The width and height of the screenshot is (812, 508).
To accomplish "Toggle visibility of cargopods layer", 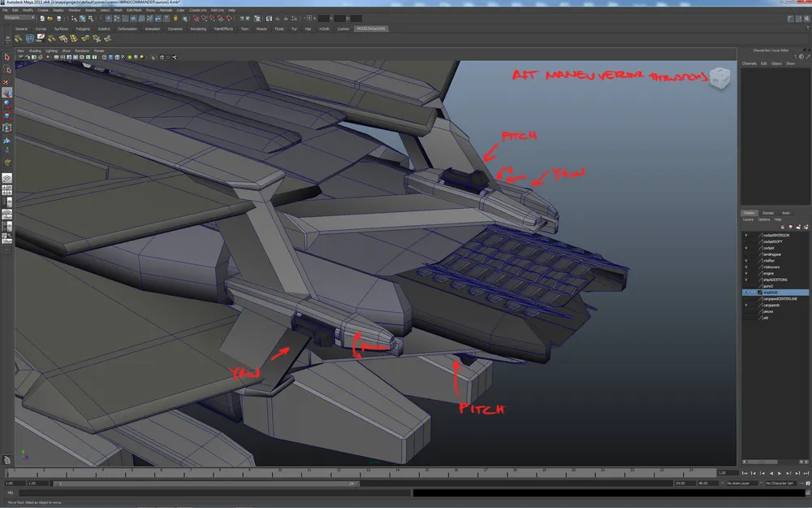I will 745,305.
